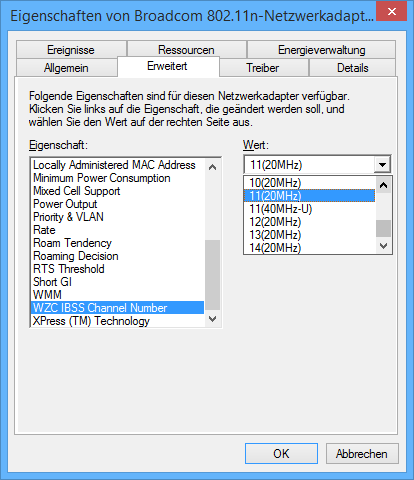Screen dimensions: 414x480
Task: Select RTS Threshold property
Action: (x=118, y=269)
